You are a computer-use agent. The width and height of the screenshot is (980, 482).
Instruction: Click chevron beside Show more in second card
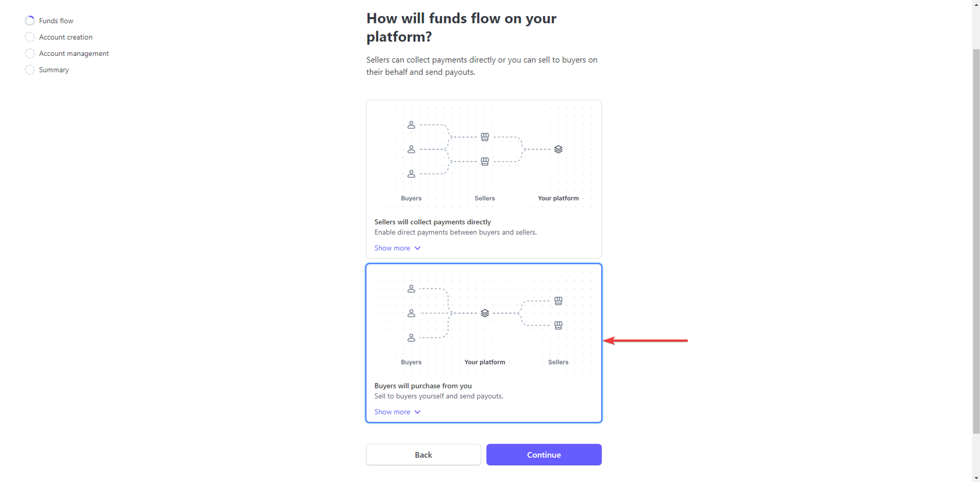(x=417, y=412)
